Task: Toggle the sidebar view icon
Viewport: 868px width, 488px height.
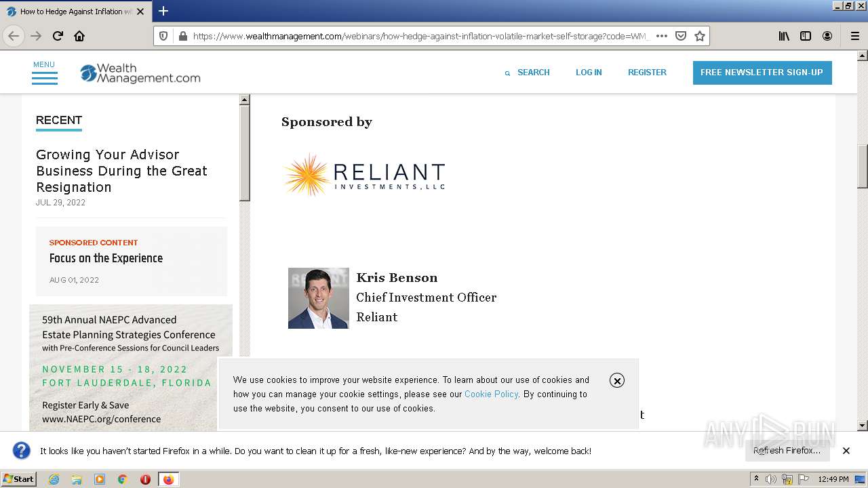Action: point(806,36)
